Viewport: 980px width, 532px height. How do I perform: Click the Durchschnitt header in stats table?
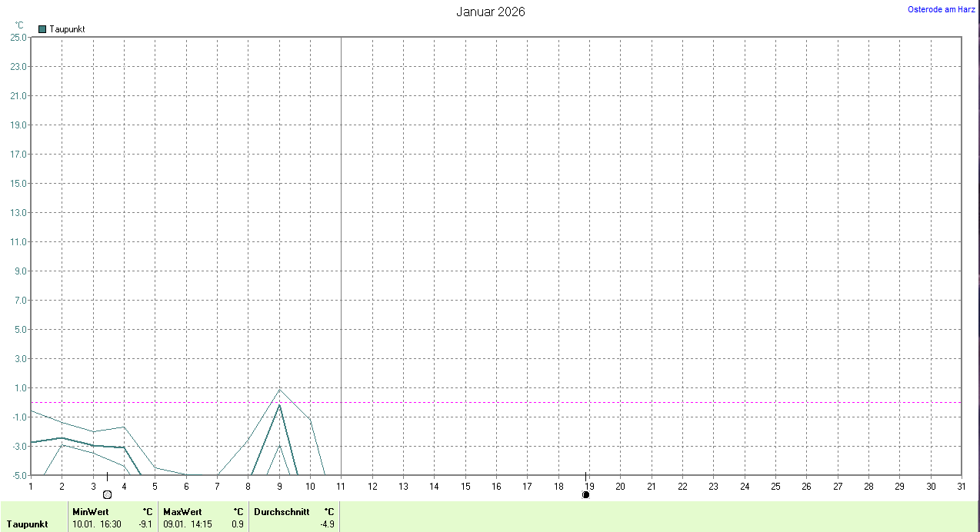[282, 511]
